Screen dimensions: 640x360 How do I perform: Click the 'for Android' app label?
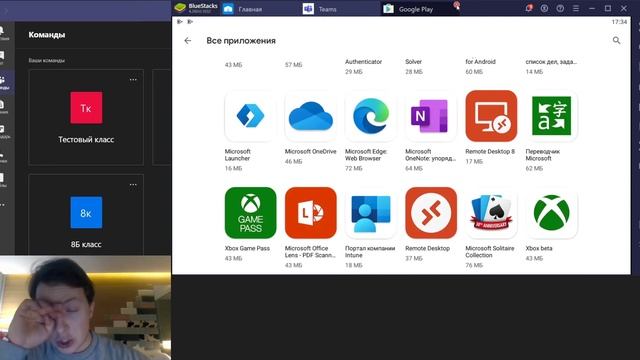pyautogui.click(x=480, y=62)
